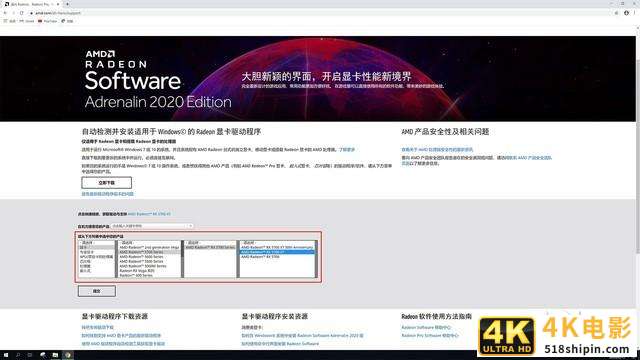
Task: Select AMD Radeon RX 5700 in last list
Action: 278,257
